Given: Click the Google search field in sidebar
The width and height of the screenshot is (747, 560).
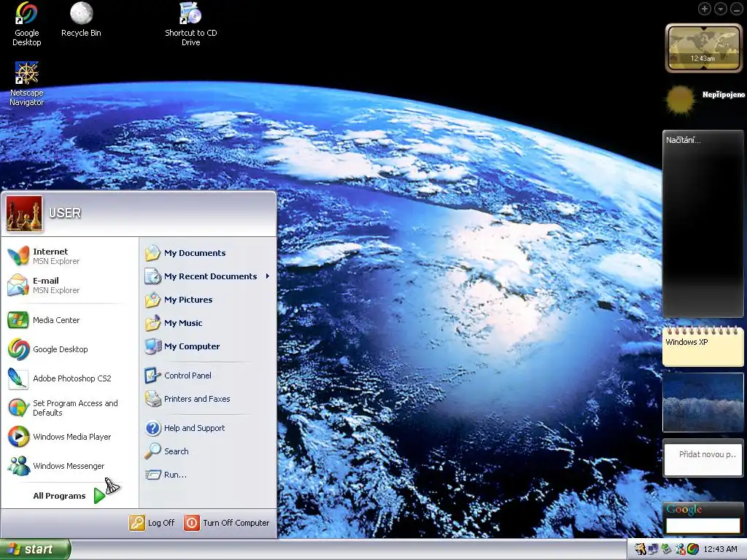Looking at the screenshot, I should pos(703,526).
